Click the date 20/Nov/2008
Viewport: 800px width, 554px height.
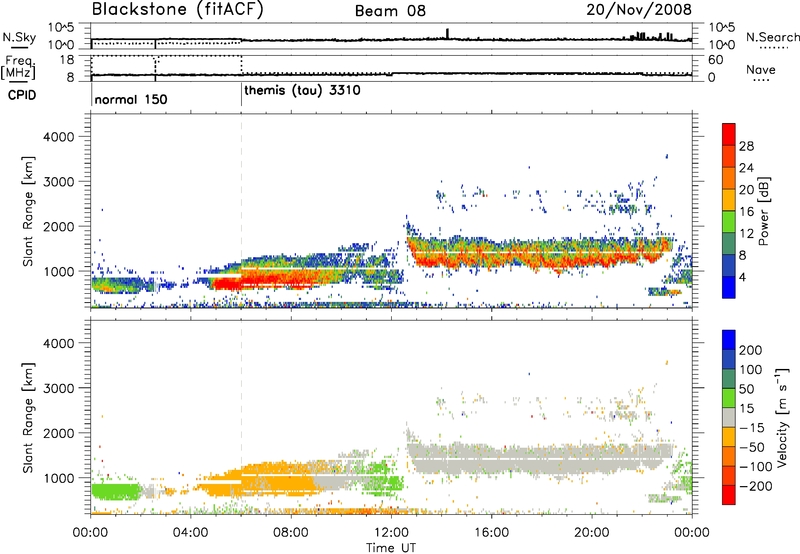[639, 10]
